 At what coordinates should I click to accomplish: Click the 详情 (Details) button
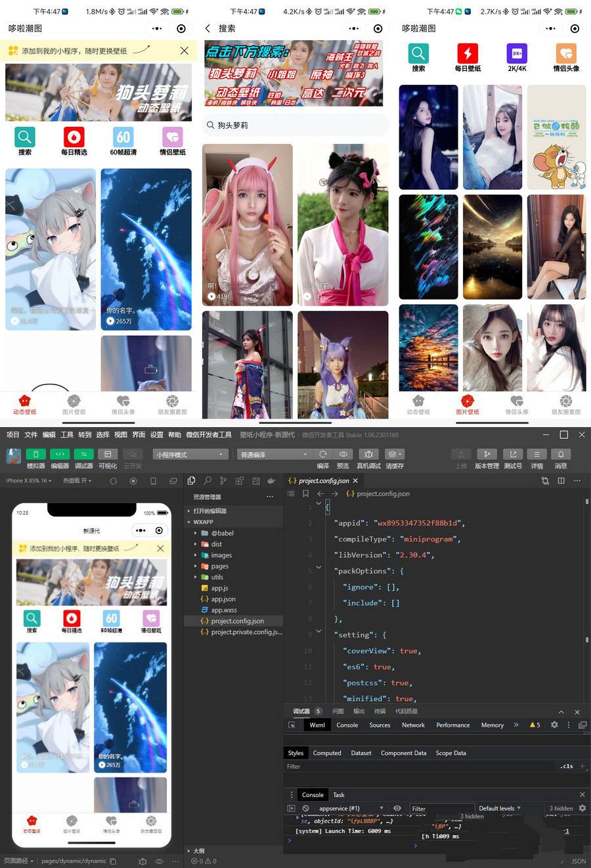[x=536, y=454]
